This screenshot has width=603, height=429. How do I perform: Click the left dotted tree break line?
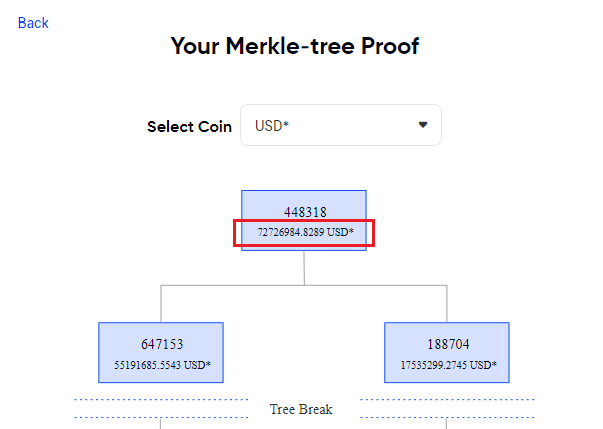coord(161,400)
